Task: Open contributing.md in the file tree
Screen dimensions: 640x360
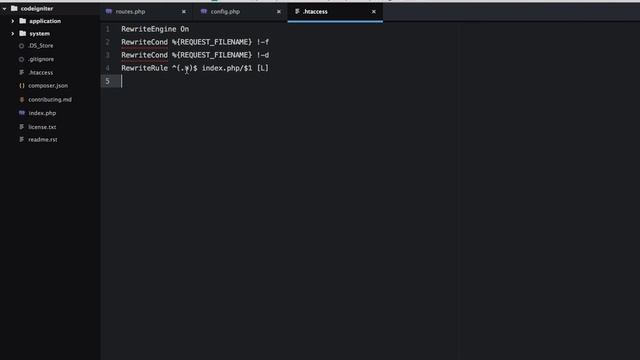Action: click(x=50, y=100)
